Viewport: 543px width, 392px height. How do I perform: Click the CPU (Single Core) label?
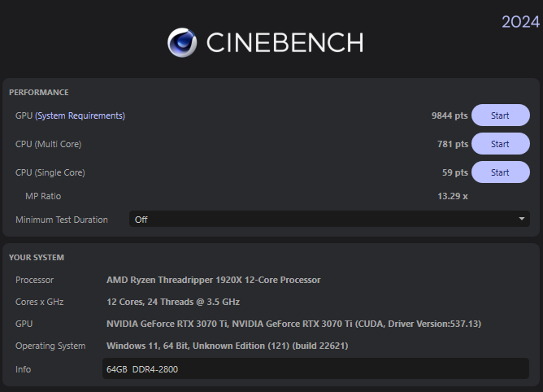pos(50,172)
